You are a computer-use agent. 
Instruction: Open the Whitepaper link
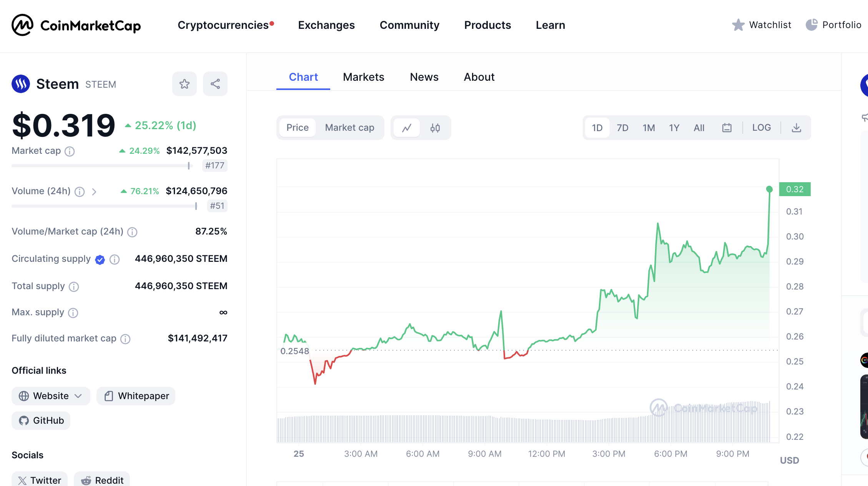[x=136, y=396]
